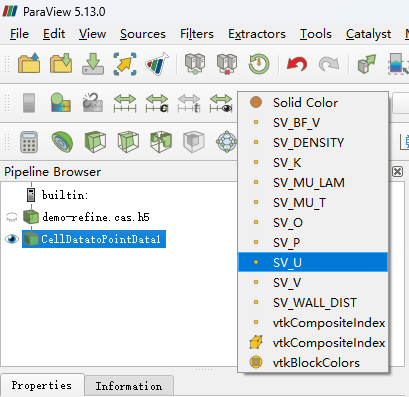Image resolution: width=409 pixels, height=397 pixels.
Task: Show demo-refine.cas.h5 using its eye icon
Action: tap(12, 217)
